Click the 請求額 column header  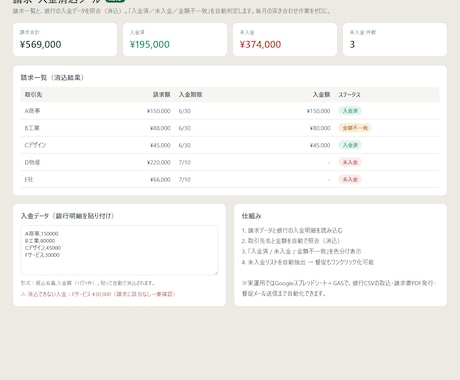(x=162, y=95)
